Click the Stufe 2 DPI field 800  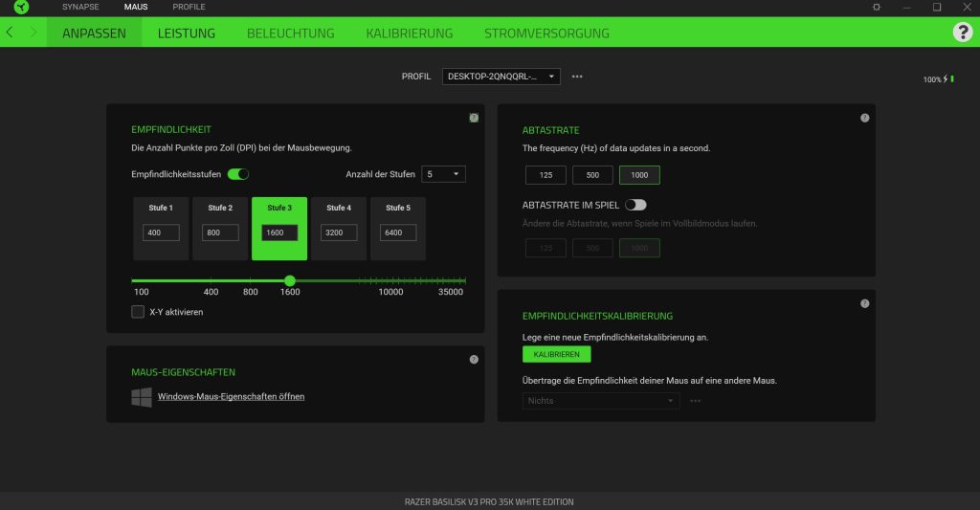pyautogui.click(x=220, y=233)
